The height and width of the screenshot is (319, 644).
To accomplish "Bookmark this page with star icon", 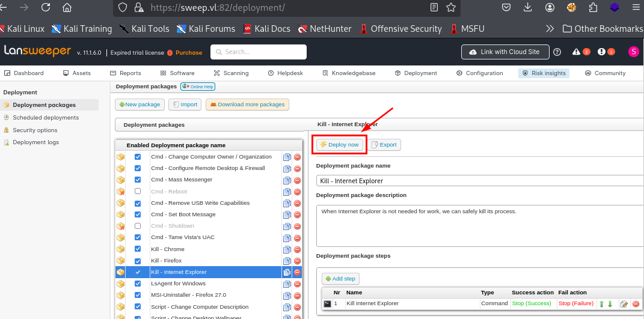I will pos(450,8).
